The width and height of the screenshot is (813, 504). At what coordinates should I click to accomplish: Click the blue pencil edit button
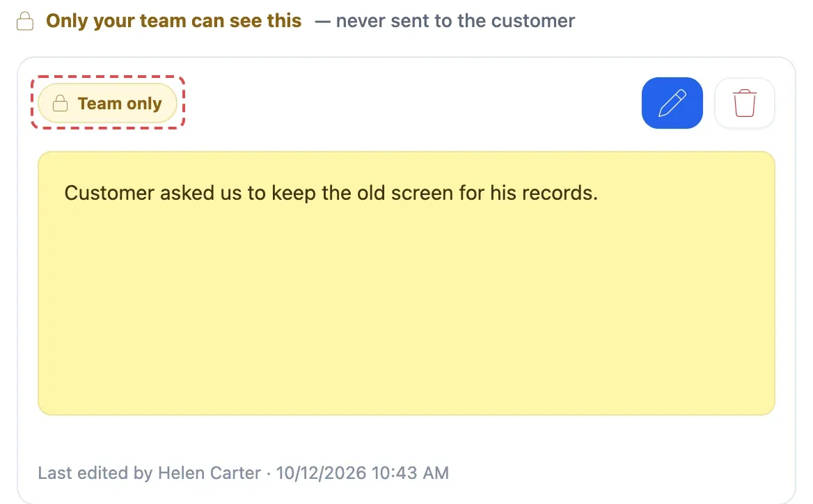tap(672, 102)
